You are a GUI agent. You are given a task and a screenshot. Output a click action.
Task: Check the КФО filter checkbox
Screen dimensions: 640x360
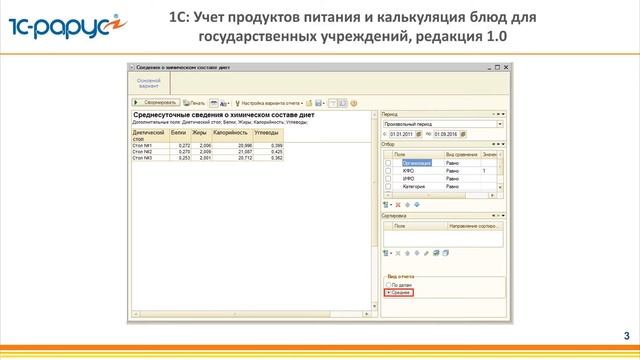click(x=388, y=171)
